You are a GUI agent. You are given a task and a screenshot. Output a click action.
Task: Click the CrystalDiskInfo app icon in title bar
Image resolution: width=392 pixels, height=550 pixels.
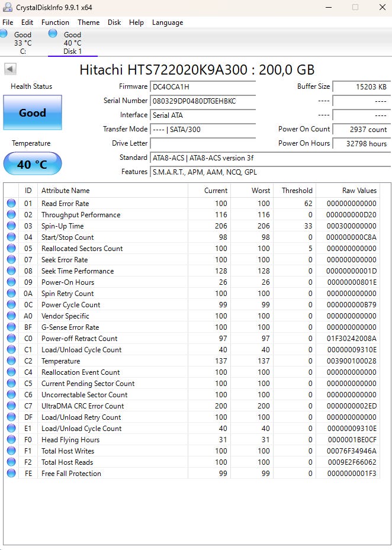[x=7, y=7]
